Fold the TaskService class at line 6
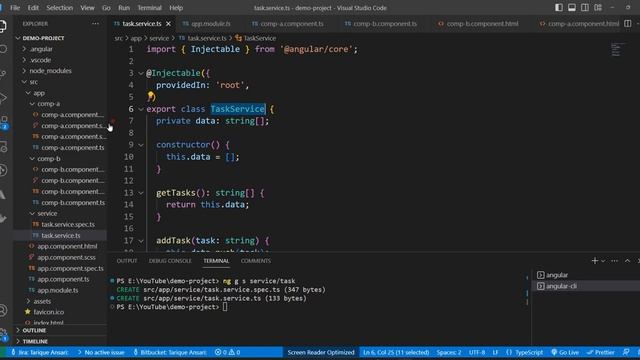The height and width of the screenshot is (360, 640). [x=141, y=109]
